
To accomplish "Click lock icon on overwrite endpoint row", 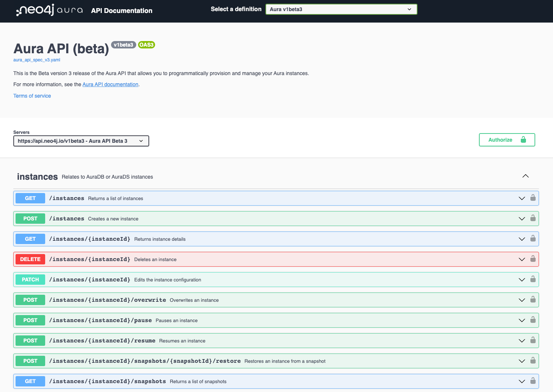I will (533, 299).
